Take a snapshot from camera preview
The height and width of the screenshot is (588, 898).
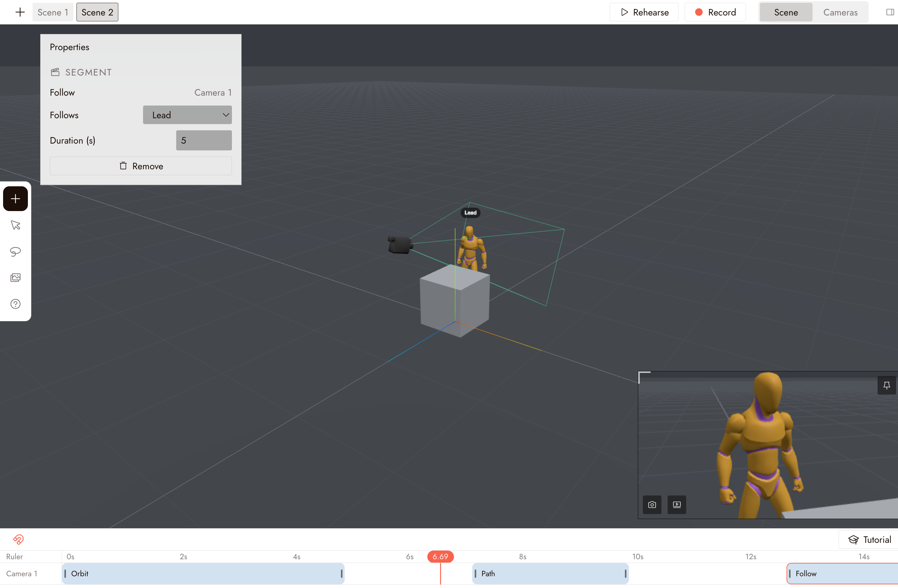coord(652,505)
